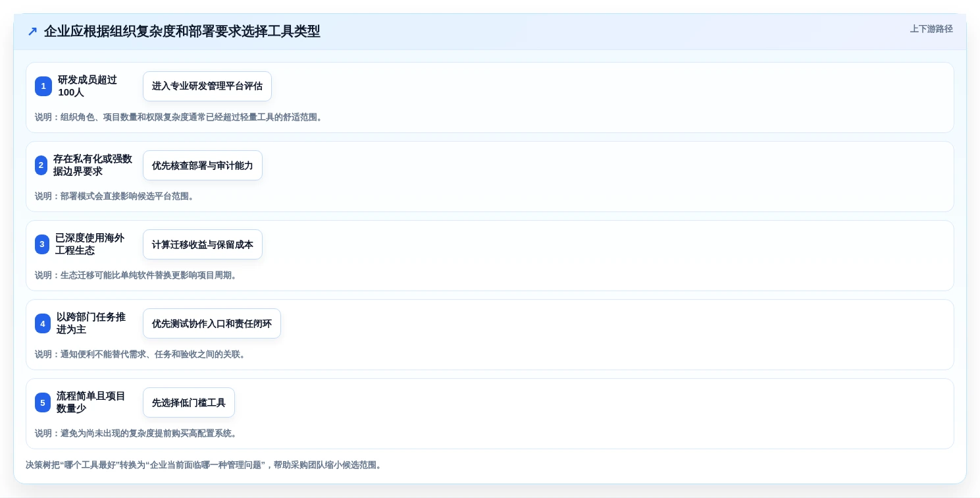Click the number 4 step badge
Image resolution: width=980 pixels, height=498 pixels.
[43, 323]
